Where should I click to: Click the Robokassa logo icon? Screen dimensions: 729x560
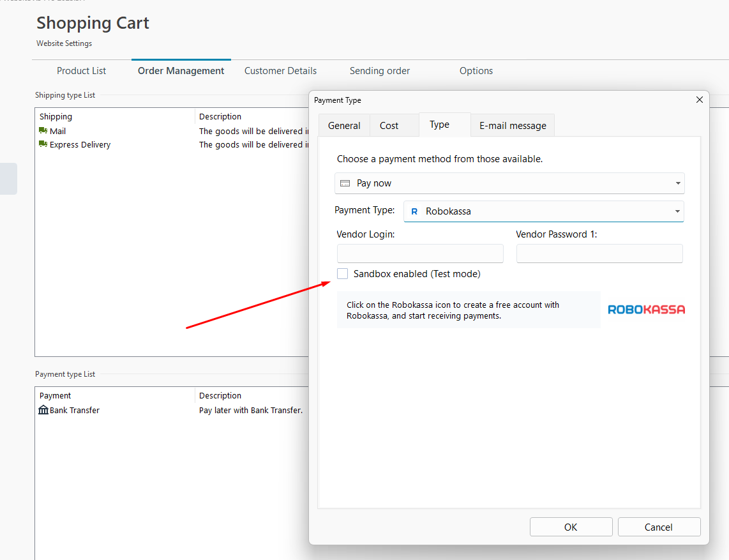tap(646, 310)
